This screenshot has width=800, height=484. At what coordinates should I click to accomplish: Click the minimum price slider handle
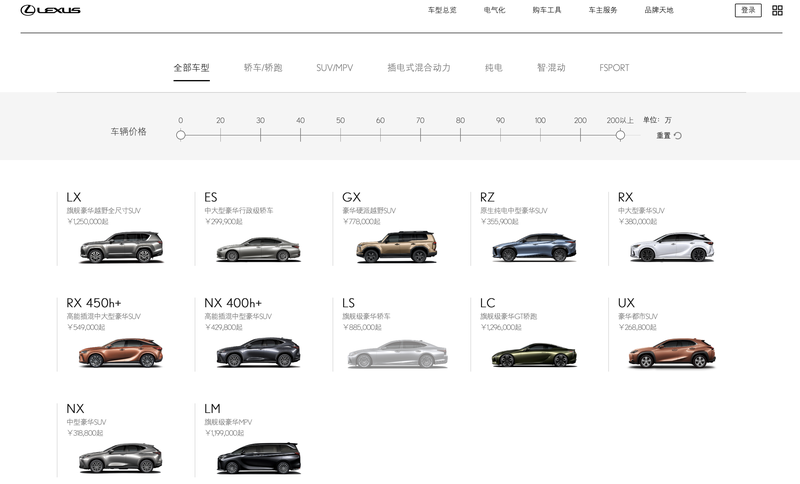181,135
